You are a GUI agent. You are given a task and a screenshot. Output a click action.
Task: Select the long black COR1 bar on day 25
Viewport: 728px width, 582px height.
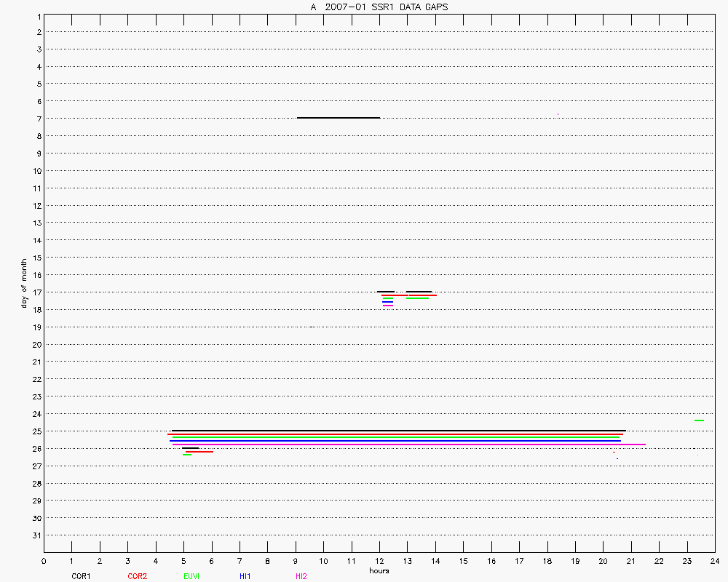pyautogui.click(x=398, y=431)
